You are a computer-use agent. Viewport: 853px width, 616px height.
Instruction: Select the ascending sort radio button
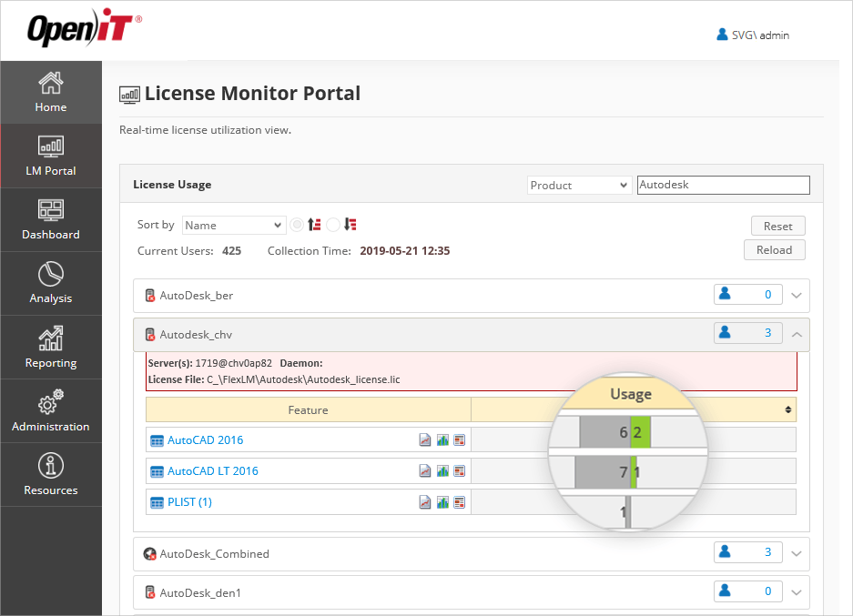pyautogui.click(x=297, y=225)
